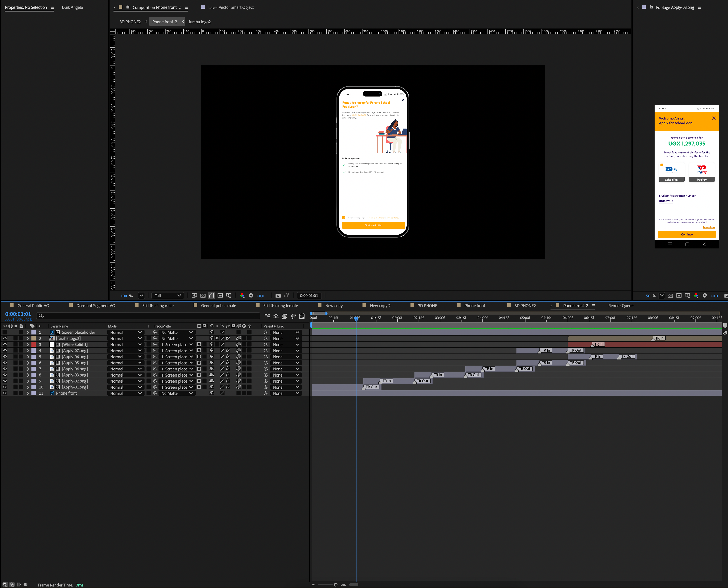Click the red label swatch of White Solid 1

(x=34, y=344)
